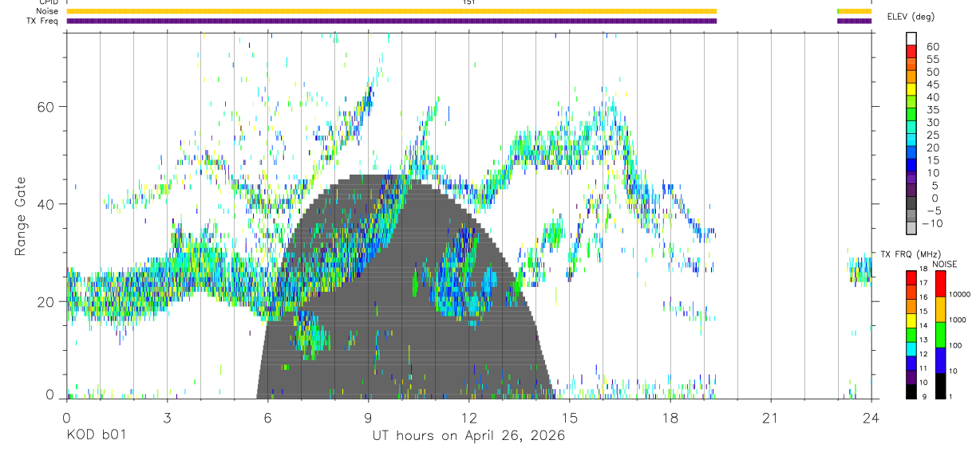
Task: Select red segment of ELEV color bar
Action: click(911, 50)
